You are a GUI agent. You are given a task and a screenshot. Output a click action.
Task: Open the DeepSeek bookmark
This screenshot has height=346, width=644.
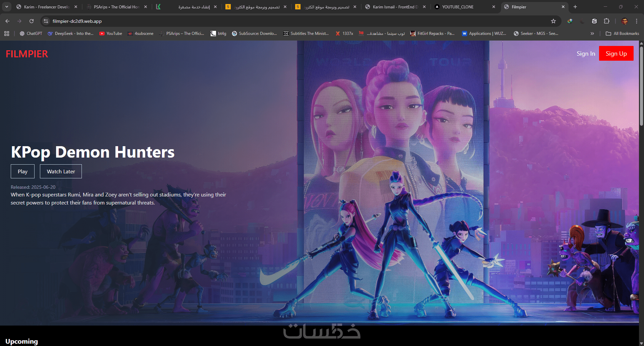(x=71, y=34)
